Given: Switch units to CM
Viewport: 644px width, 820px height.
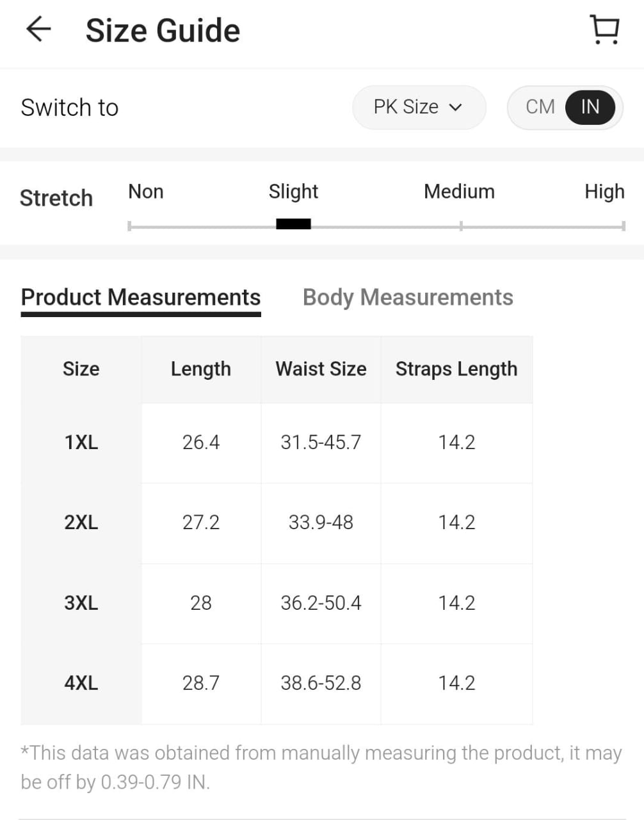Looking at the screenshot, I should pos(540,107).
